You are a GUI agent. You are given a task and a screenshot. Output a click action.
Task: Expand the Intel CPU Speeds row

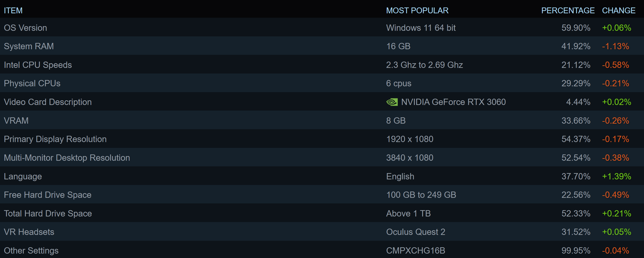(x=38, y=65)
